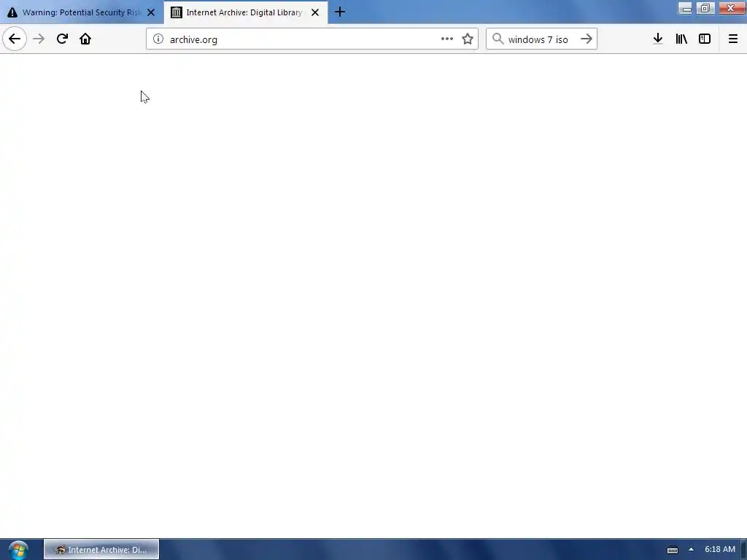
Task: Open the Library menu
Action: point(681,39)
